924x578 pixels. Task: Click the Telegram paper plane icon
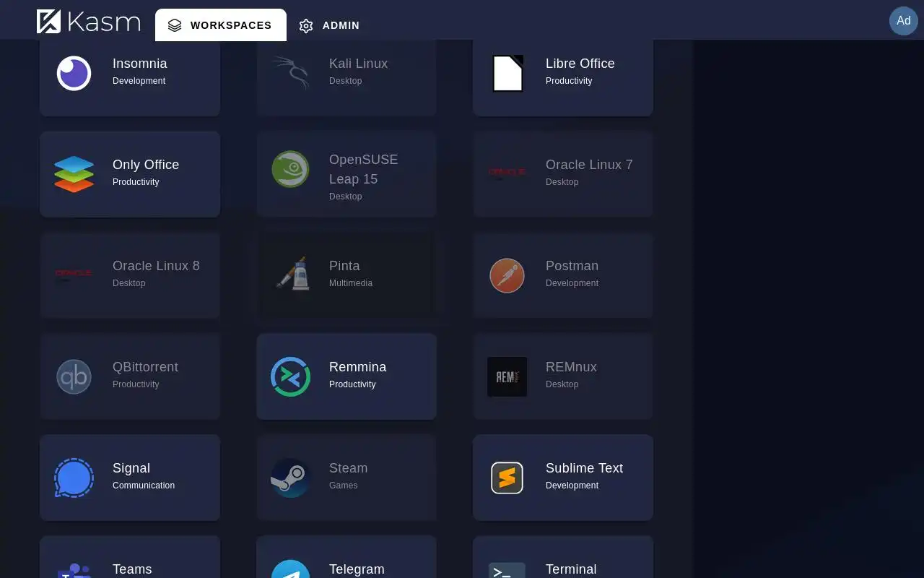coord(291,569)
